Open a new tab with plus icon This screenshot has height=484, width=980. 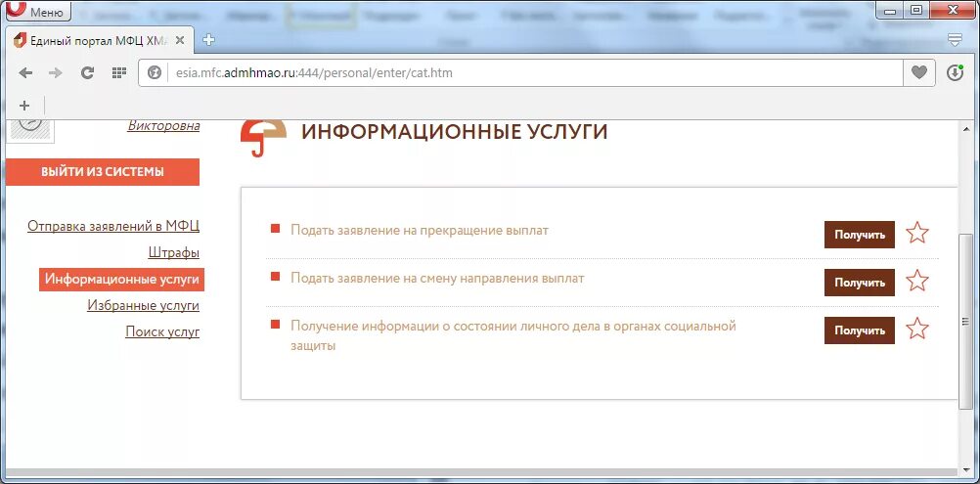pos(208,40)
